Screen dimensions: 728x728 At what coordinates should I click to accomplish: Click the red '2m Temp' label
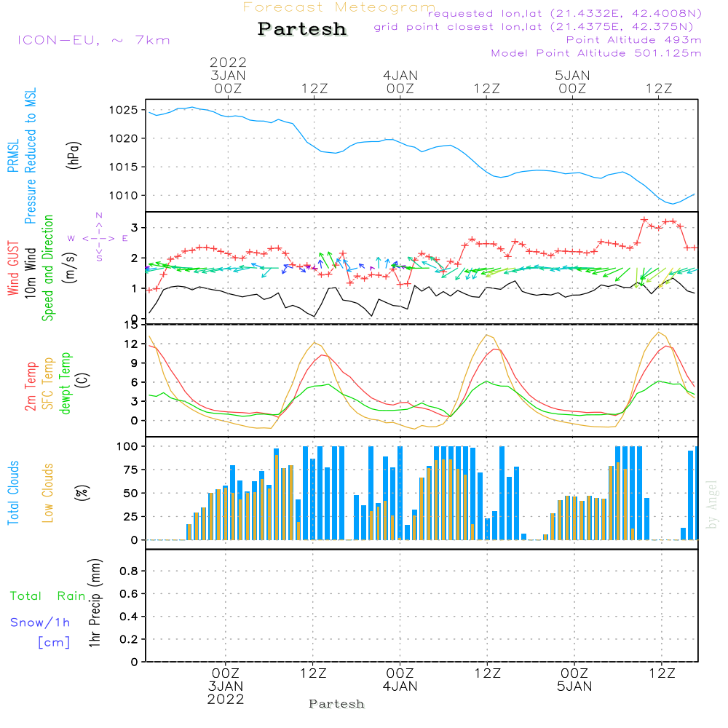(x=30, y=387)
